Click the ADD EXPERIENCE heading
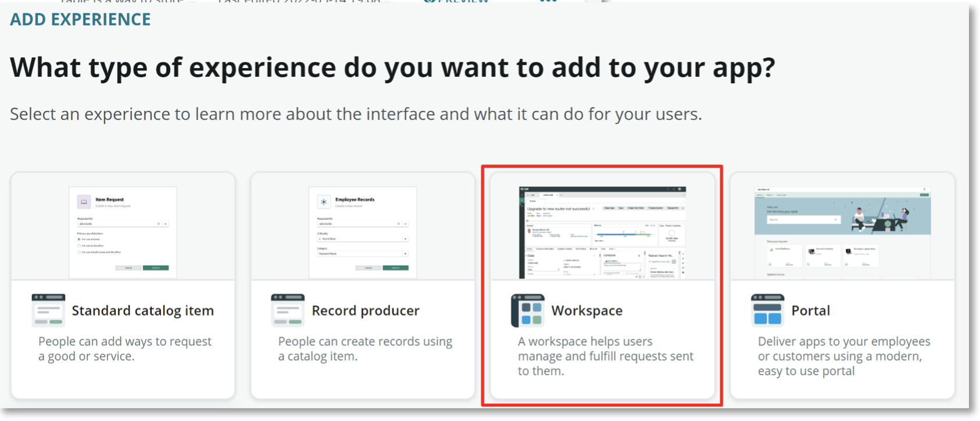Screen dimensions: 980x421 80,19
